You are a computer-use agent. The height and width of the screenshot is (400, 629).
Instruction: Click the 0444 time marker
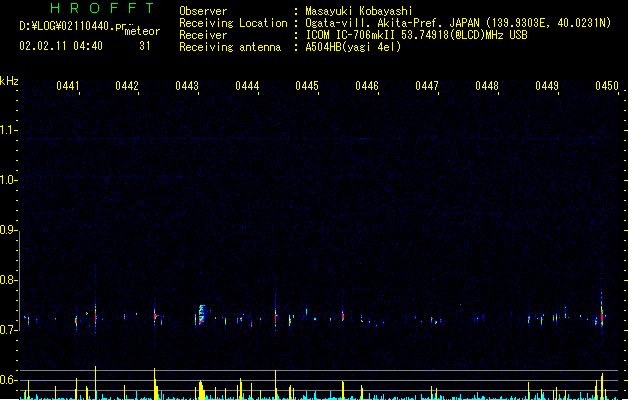(247, 86)
